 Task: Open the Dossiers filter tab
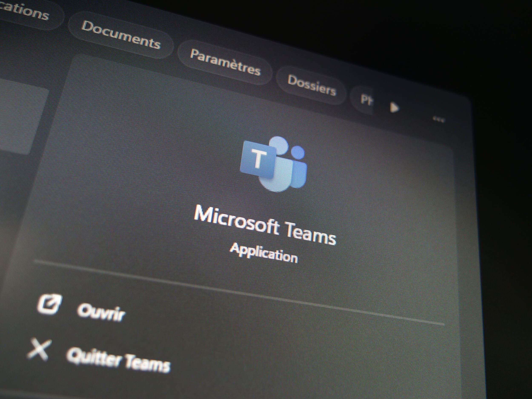point(312,85)
